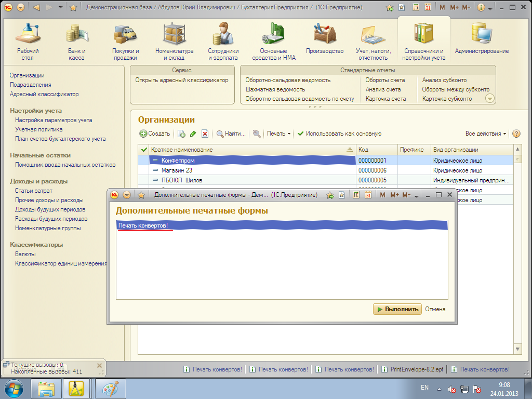Viewport: 532px width, 399px height.
Task: Open the Оборотно-сальдовая ведомость report
Action: pyautogui.click(x=288, y=80)
